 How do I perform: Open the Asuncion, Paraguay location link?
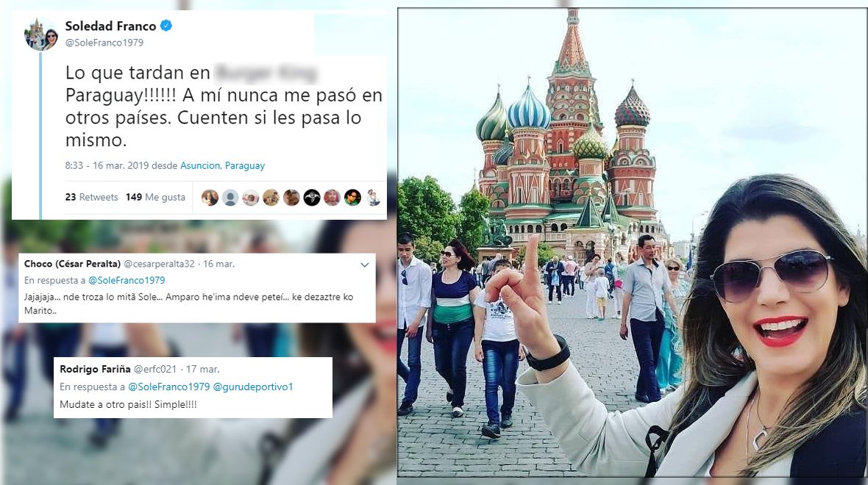(x=223, y=165)
